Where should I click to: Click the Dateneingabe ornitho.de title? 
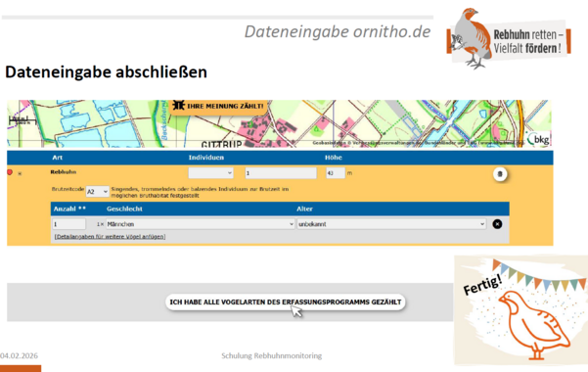click(338, 31)
